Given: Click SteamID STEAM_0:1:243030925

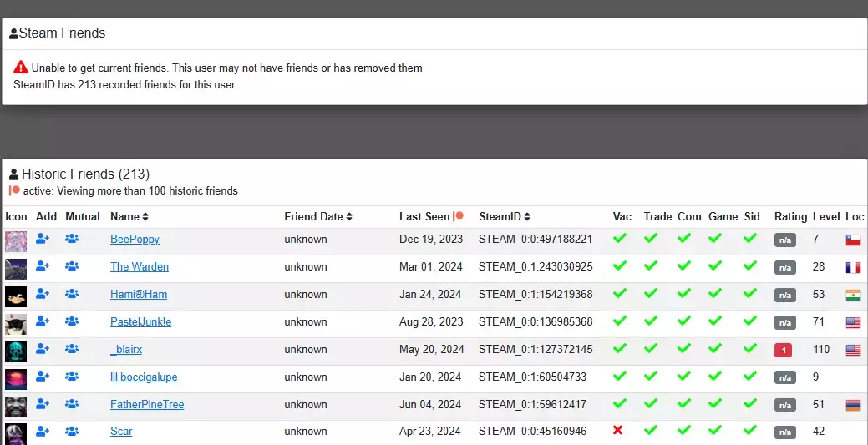Looking at the screenshot, I should (x=536, y=267).
